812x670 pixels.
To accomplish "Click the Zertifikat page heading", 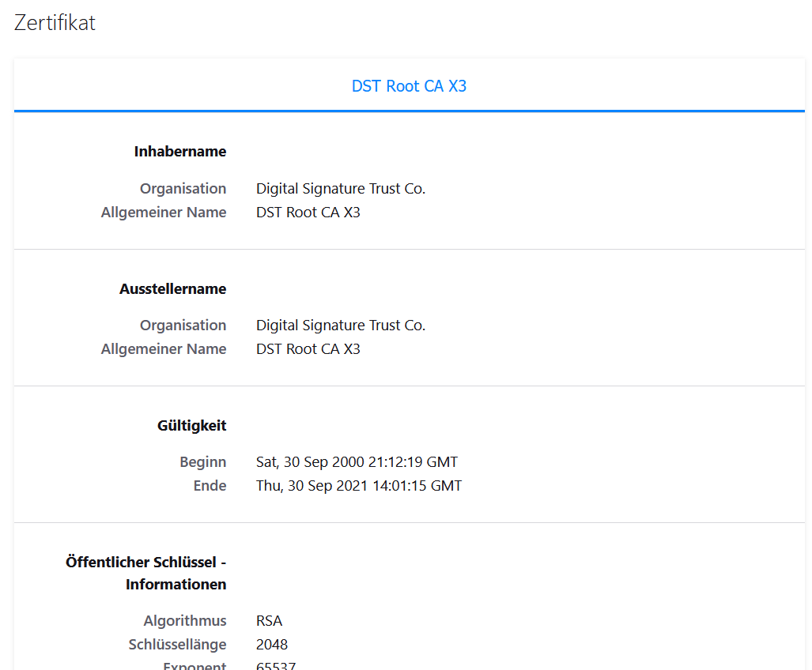I will 55,23.
